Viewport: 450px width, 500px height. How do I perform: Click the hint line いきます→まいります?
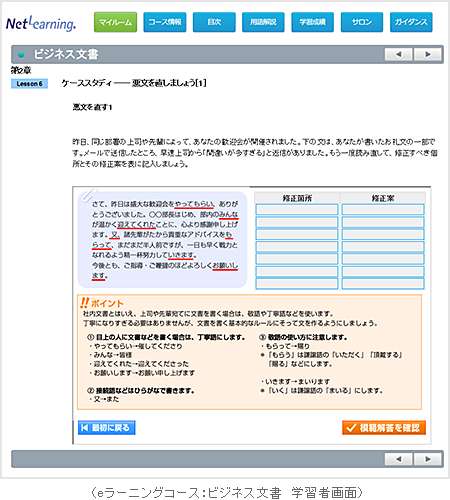pyautogui.click(x=296, y=381)
